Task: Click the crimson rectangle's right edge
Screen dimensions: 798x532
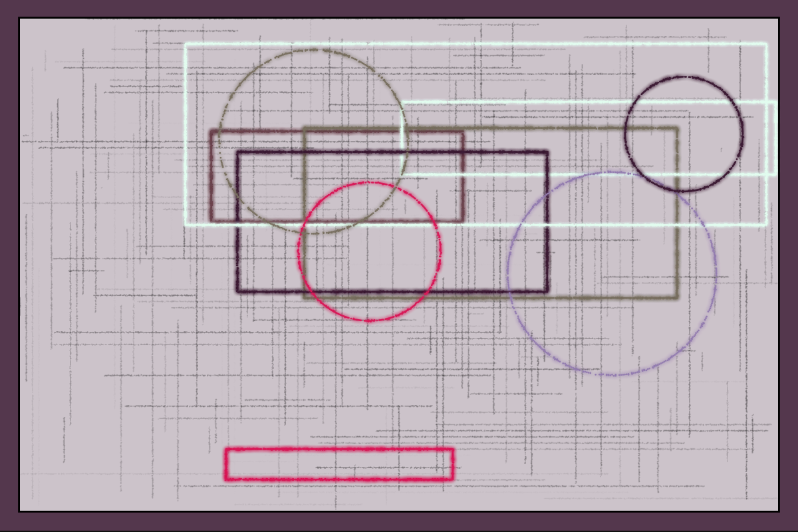Action: point(453,464)
